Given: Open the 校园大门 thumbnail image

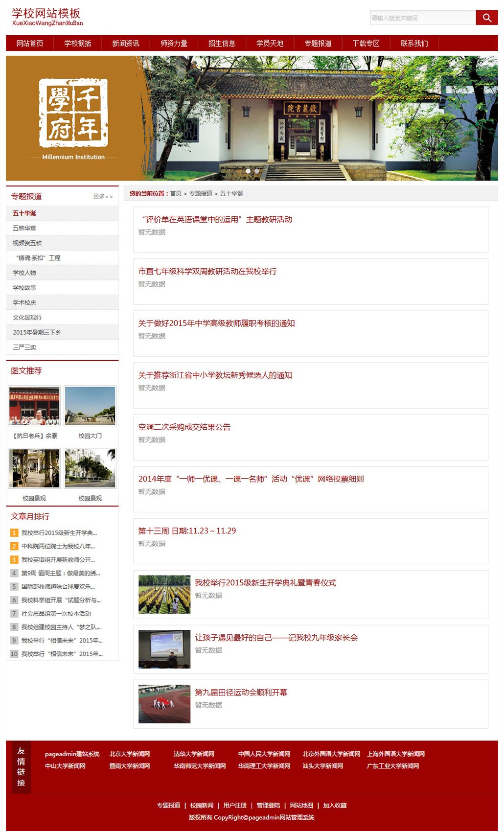Looking at the screenshot, I should tap(90, 406).
